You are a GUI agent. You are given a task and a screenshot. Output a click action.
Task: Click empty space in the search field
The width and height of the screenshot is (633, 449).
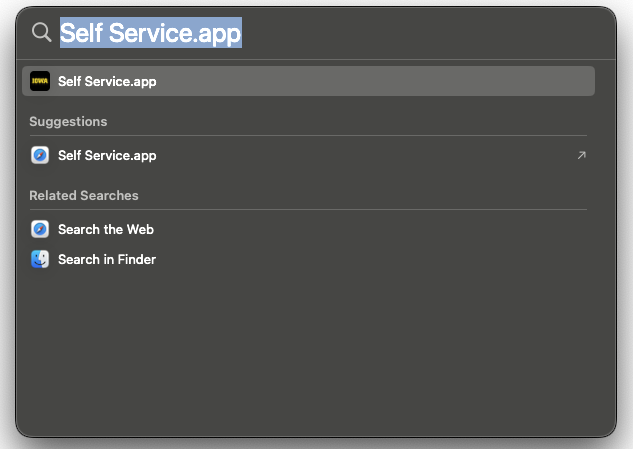(x=420, y=32)
